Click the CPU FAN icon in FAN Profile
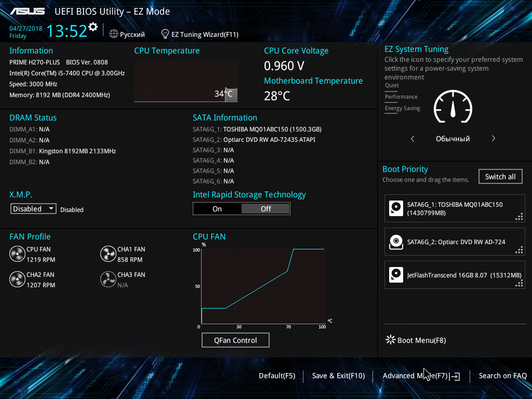Viewport: 532px width, 399px height. (17, 254)
